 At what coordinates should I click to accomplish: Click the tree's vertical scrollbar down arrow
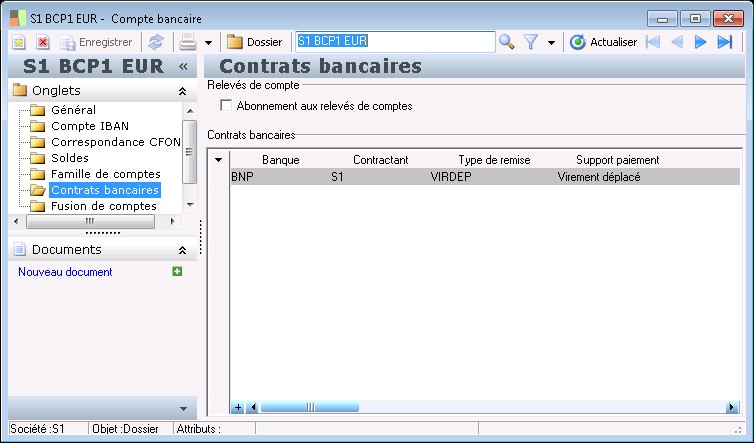[190, 204]
